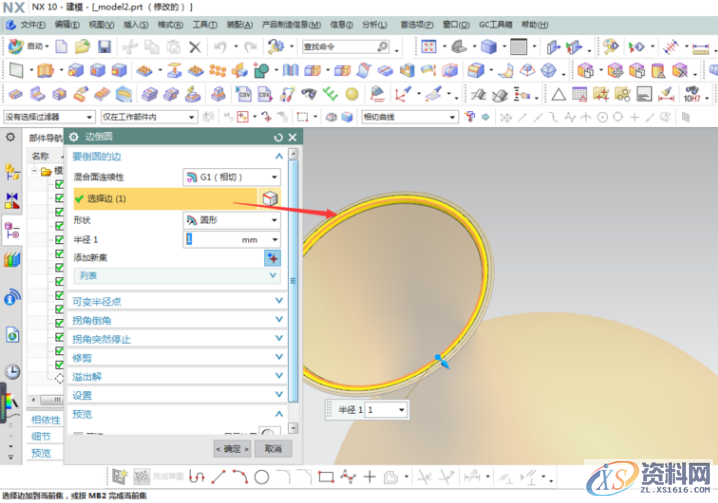The height and width of the screenshot is (503, 718).
Task: Toggle the last green checkbox in navigator tree
Action: click(x=59, y=364)
